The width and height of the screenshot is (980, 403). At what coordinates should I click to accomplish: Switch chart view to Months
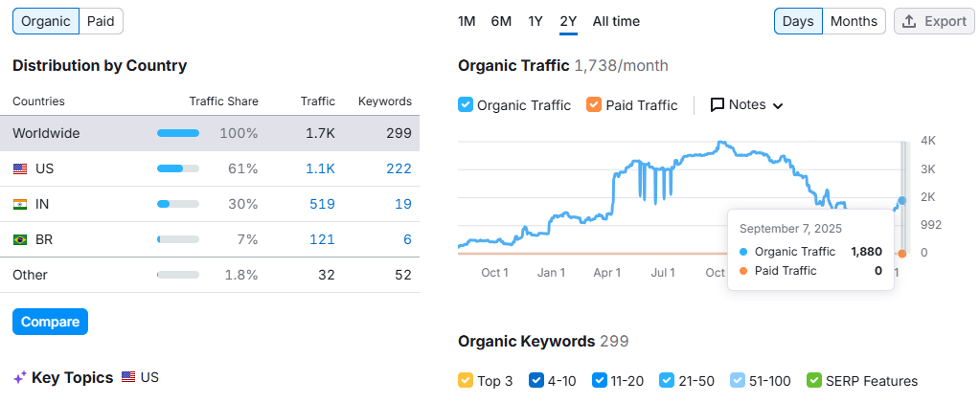click(x=853, y=21)
